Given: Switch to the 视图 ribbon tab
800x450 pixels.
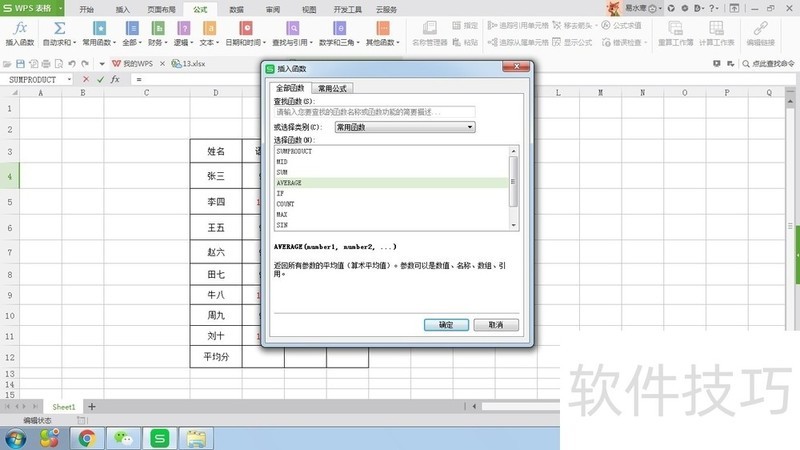Looking at the screenshot, I should 309,9.
